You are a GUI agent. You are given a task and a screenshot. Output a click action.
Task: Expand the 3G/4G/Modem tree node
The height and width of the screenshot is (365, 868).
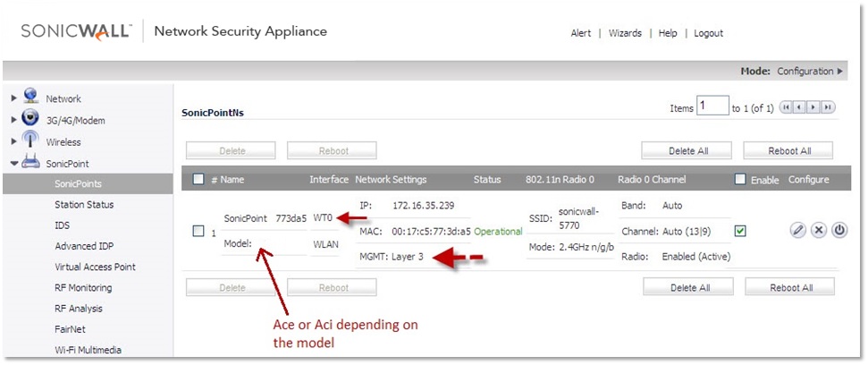[14, 120]
